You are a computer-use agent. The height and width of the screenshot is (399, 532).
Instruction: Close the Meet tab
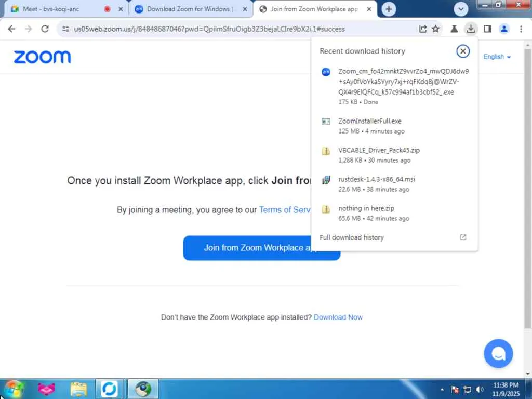121,9
